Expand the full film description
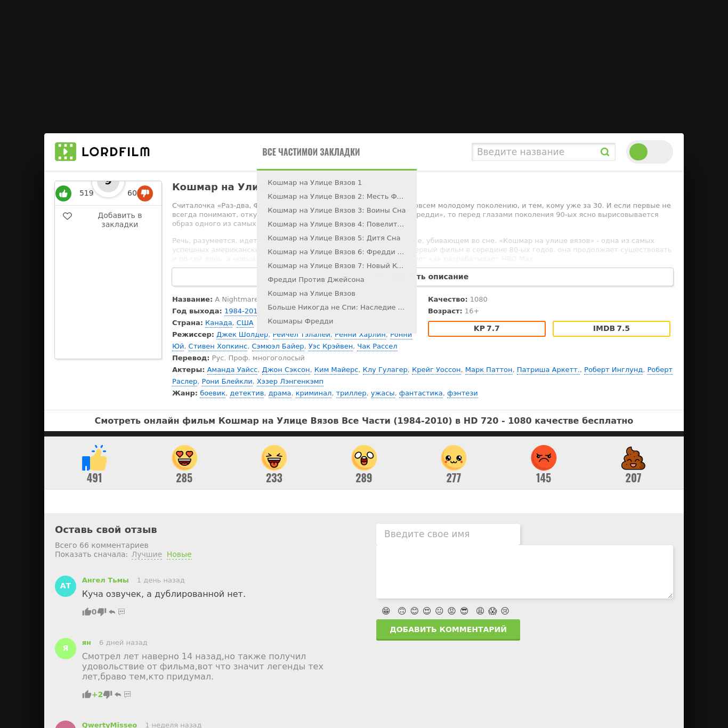728x728 pixels. point(423,277)
